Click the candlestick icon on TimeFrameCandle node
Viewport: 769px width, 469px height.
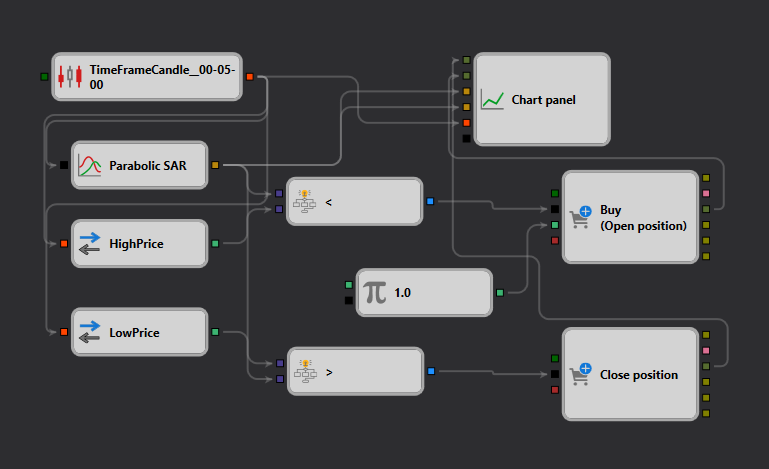pos(69,77)
